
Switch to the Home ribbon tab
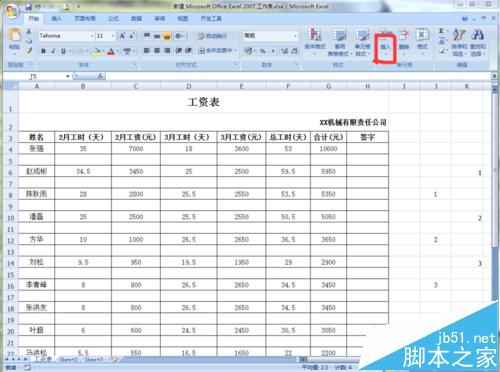tap(34, 19)
